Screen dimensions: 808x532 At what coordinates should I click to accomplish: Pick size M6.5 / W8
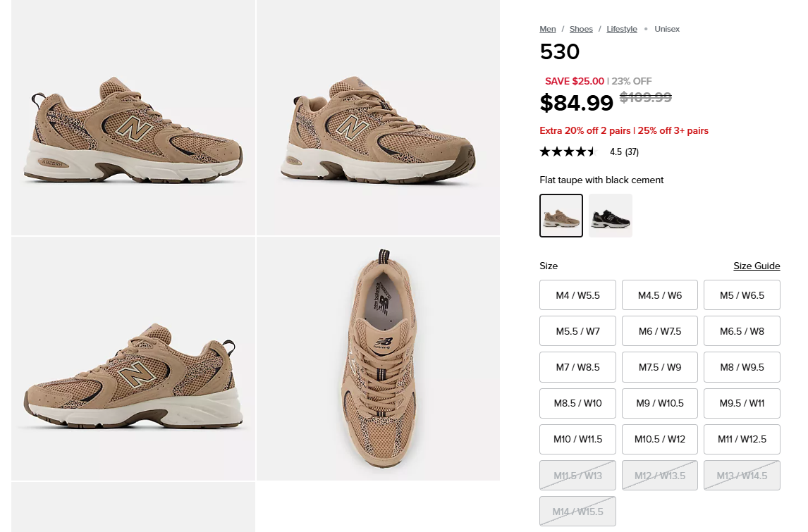pyautogui.click(x=742, y=331)
